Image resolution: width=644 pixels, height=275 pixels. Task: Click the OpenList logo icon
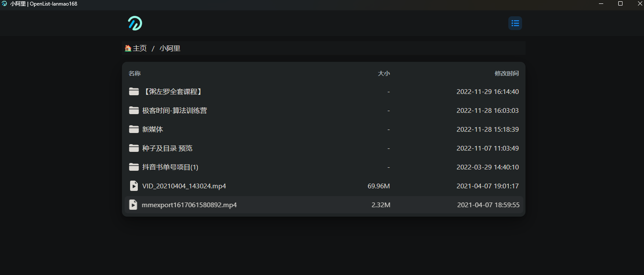(x=135, y=23)
